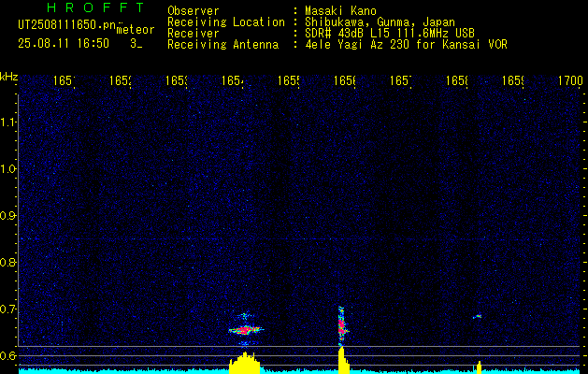588x374 pixels.
Task: Click the date stamp 25.08.11 16:50
Action: [64, 44]
